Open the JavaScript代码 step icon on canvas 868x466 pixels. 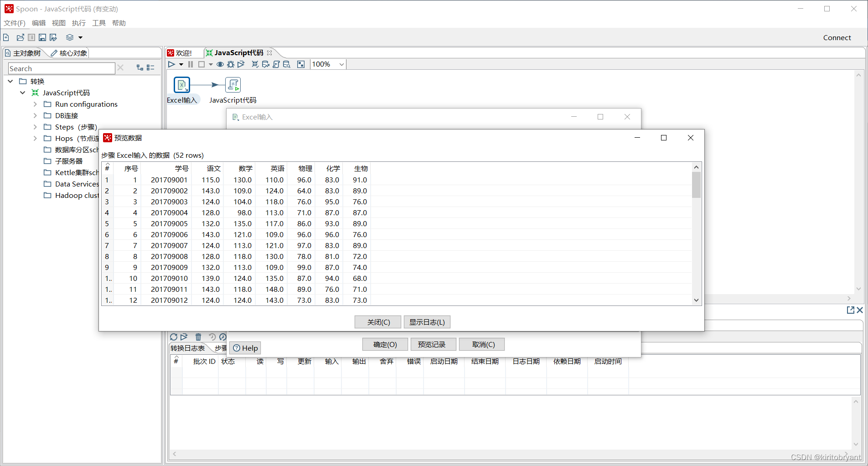tap(233, 85)
